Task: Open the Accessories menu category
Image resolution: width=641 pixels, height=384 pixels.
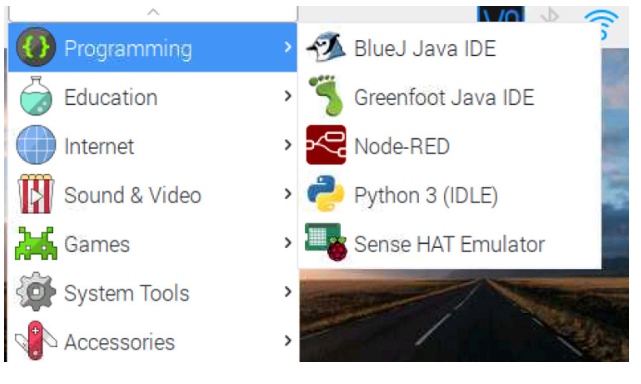Action: 152,341
